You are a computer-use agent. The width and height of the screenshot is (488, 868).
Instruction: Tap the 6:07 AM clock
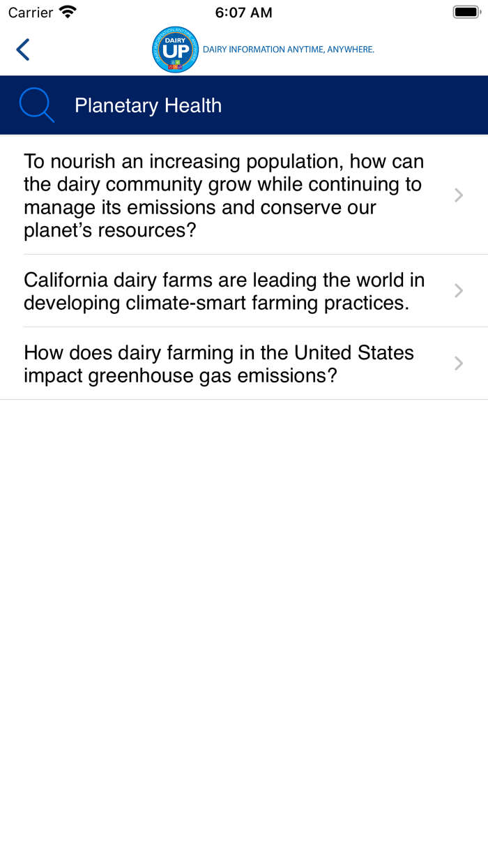click(243, 11)
